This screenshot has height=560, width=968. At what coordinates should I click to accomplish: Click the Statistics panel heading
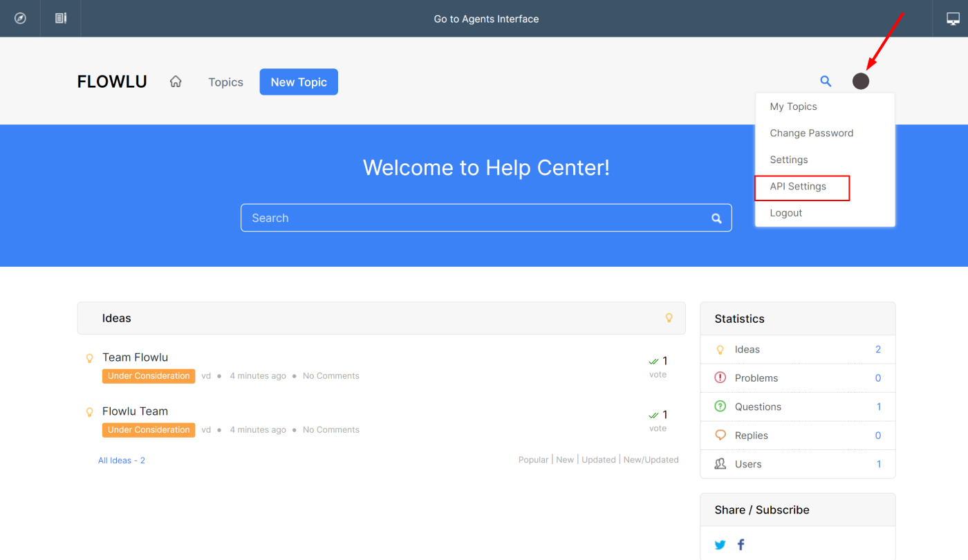(739, 319)
